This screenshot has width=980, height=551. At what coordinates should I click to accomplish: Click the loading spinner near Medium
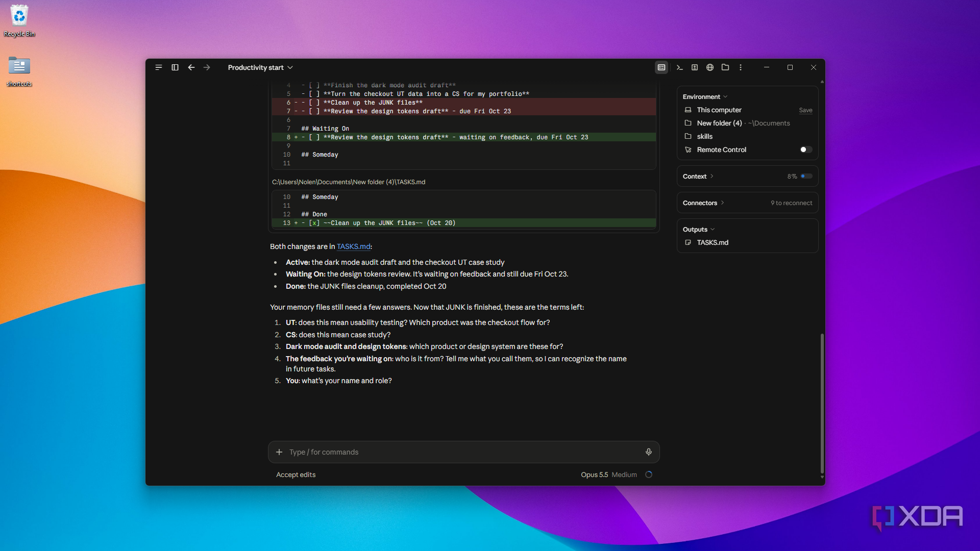click(x=649, y=474)
